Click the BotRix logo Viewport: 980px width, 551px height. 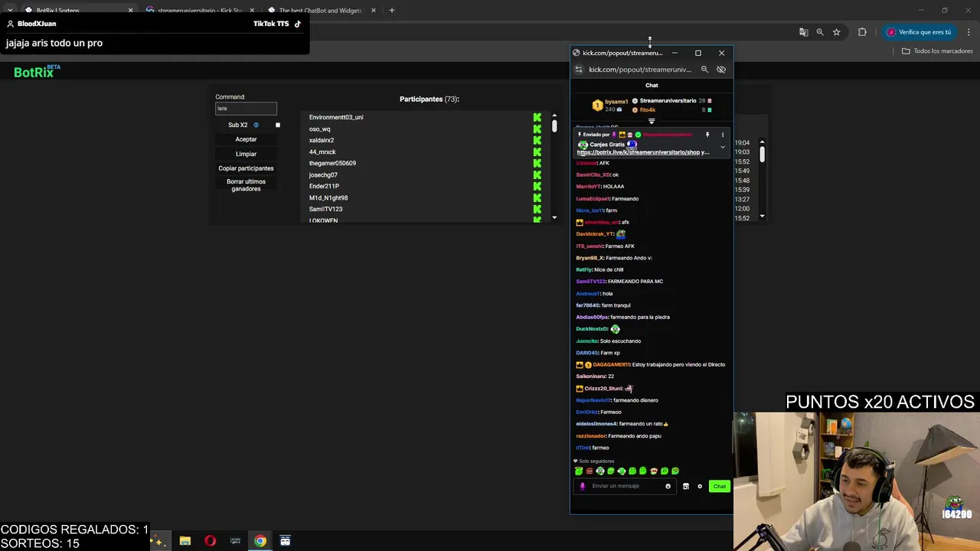[x=36, y=71]
